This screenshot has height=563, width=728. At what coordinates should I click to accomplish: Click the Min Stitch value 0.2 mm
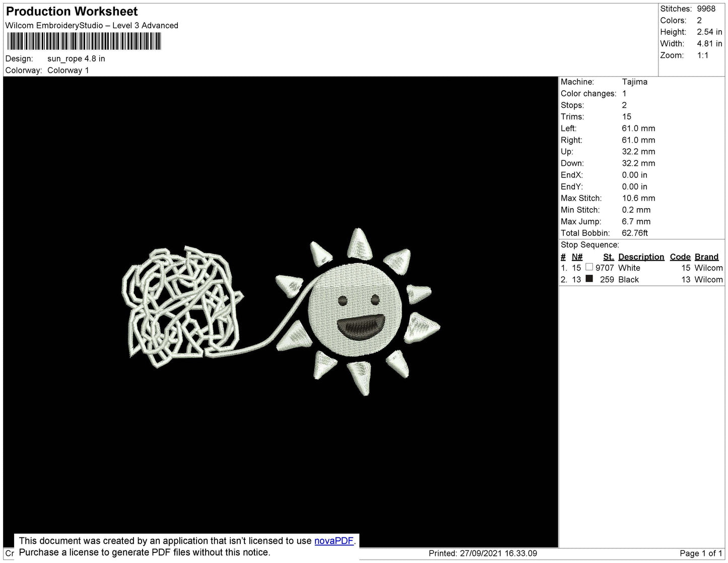[x=636, y=210]
